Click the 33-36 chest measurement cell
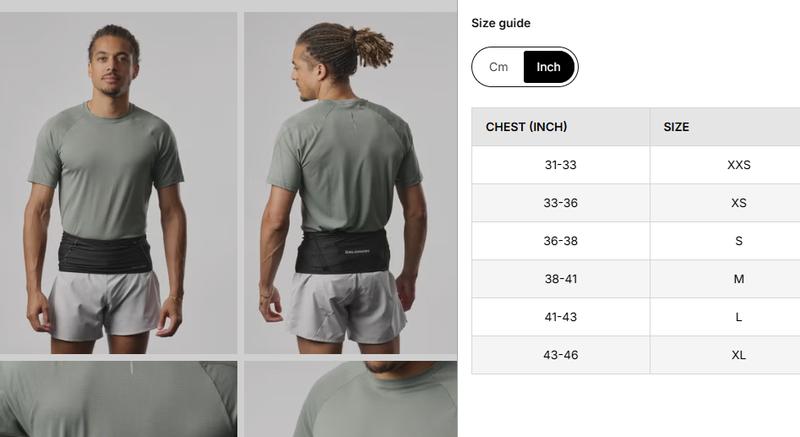This screenshot has width=800, height=437. (x=561, y=203)
